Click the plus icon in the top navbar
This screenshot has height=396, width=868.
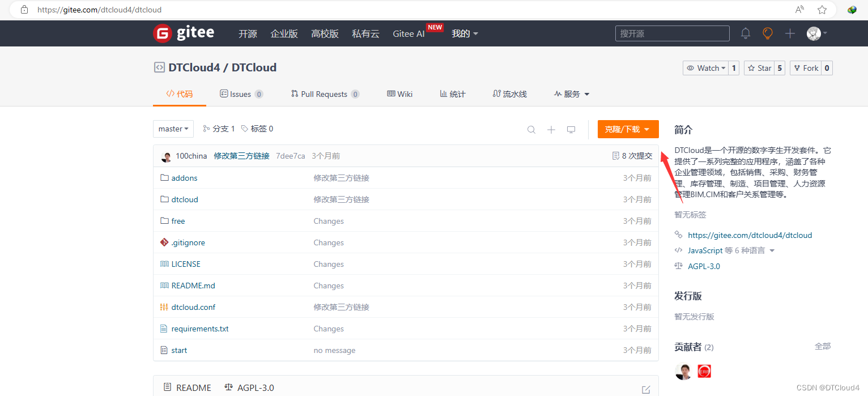[x=789, y=33]
